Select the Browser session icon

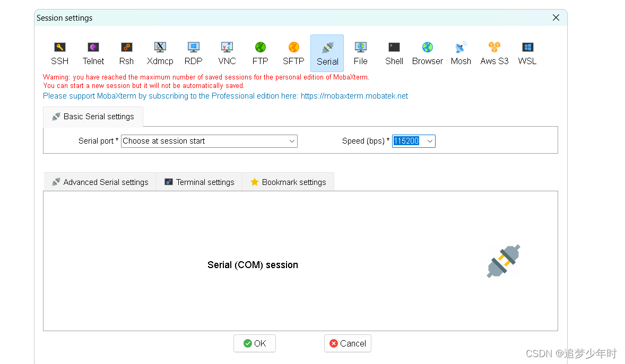[x=427, y=54]
